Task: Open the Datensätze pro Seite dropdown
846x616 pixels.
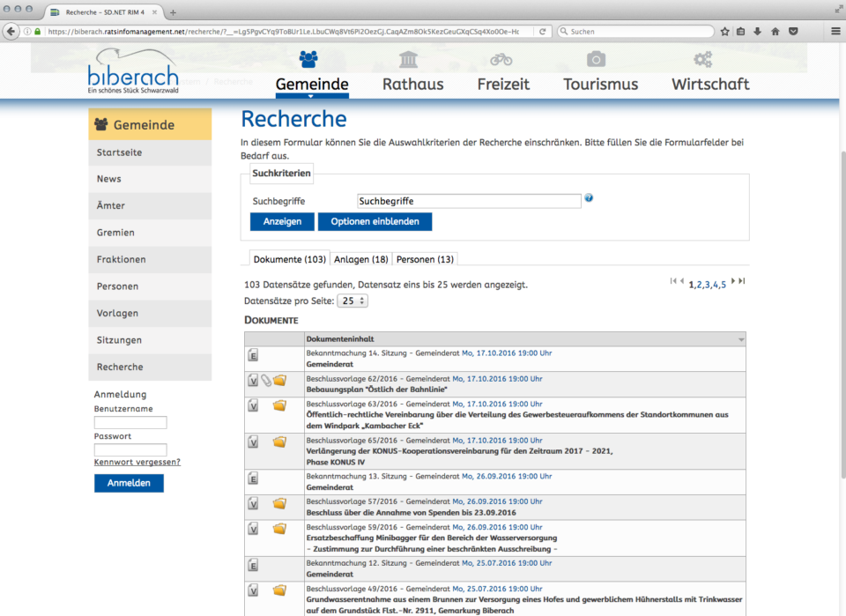Action: click(353, 301)
